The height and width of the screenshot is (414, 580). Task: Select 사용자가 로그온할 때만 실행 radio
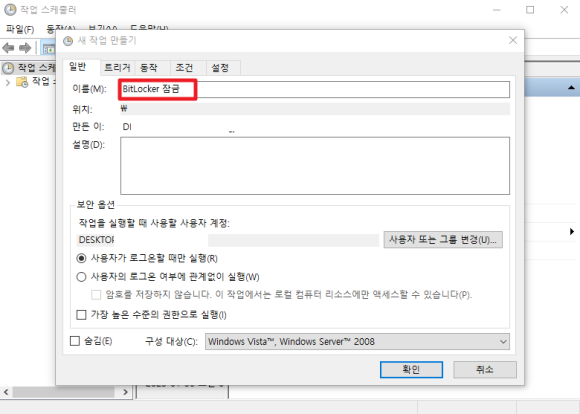(x=81, y=258)
